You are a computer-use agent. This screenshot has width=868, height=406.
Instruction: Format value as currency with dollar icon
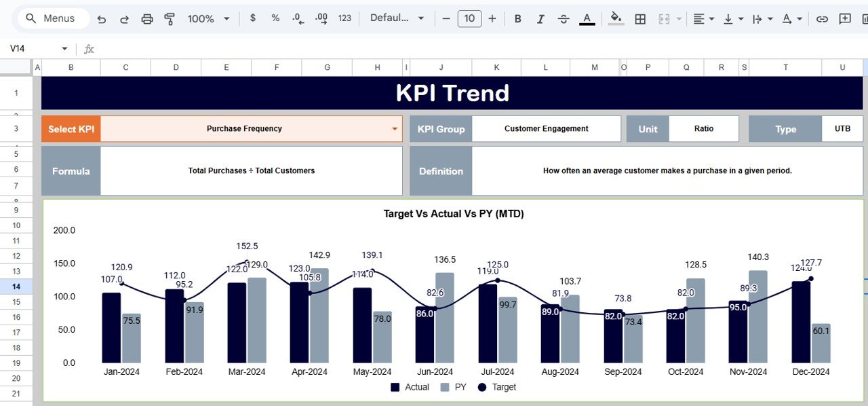click(252, 18)
